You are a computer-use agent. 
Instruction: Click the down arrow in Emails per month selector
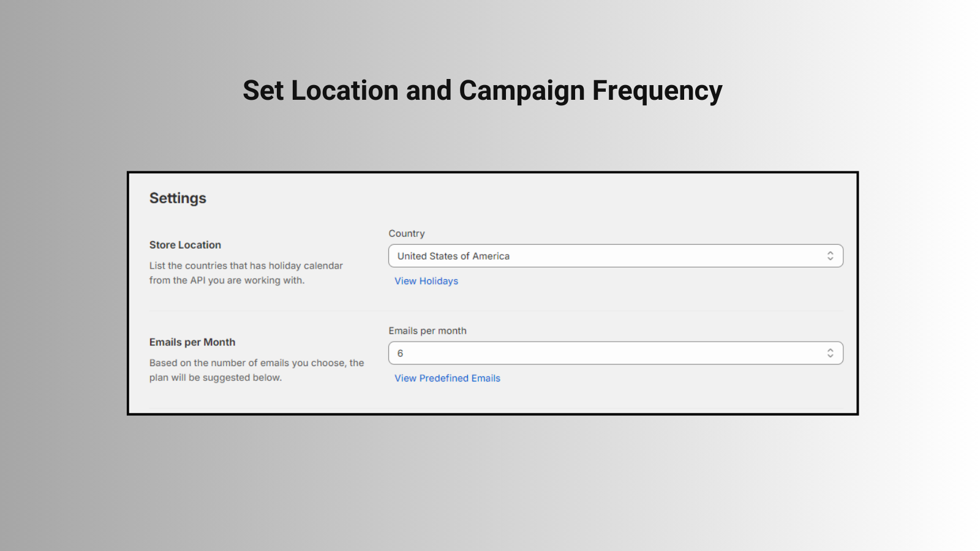pos(830,356)
